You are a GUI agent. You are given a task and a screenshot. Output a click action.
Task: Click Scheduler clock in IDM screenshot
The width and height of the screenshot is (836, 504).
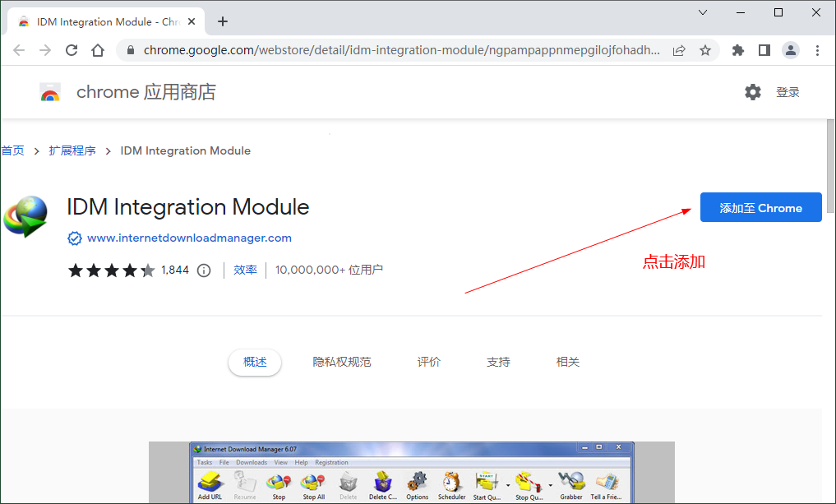tap(451, 486)
